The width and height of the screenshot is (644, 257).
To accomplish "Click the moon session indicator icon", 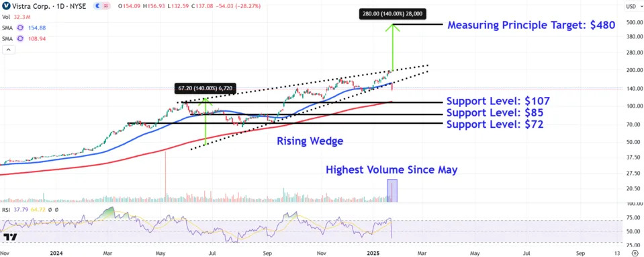I will pyautogui.click(x=97, y=6).
